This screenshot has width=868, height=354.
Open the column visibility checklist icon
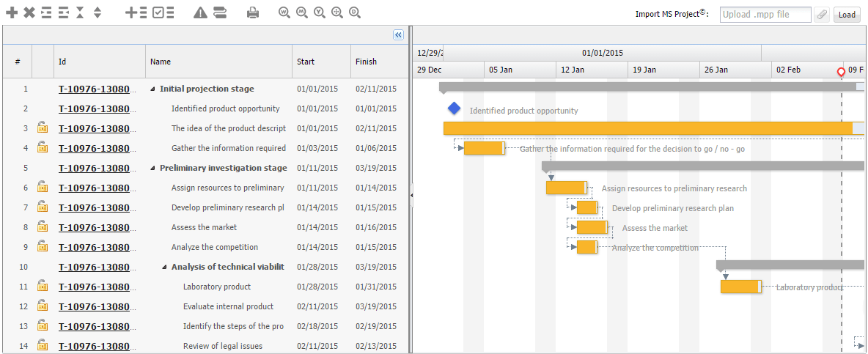(x=163, y=12)
